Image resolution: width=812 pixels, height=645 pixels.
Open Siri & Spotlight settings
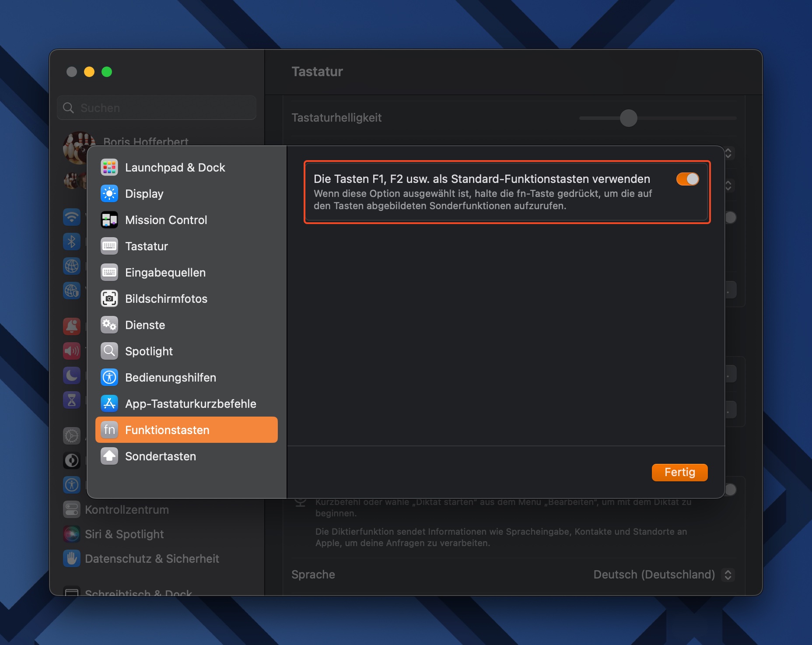(124, 534)
